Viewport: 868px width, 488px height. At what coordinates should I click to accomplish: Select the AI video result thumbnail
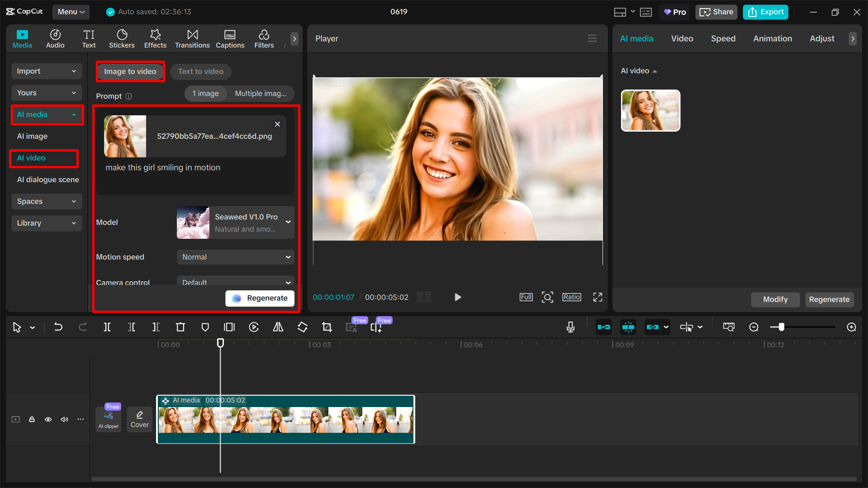pyautogui.click(x=650, y=110)
